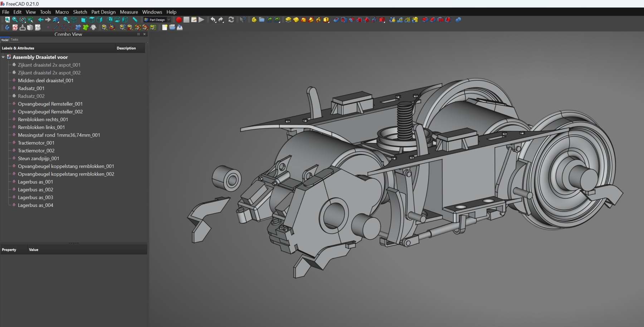
Task: Open the Sketch menu
Action: (80, 12)
